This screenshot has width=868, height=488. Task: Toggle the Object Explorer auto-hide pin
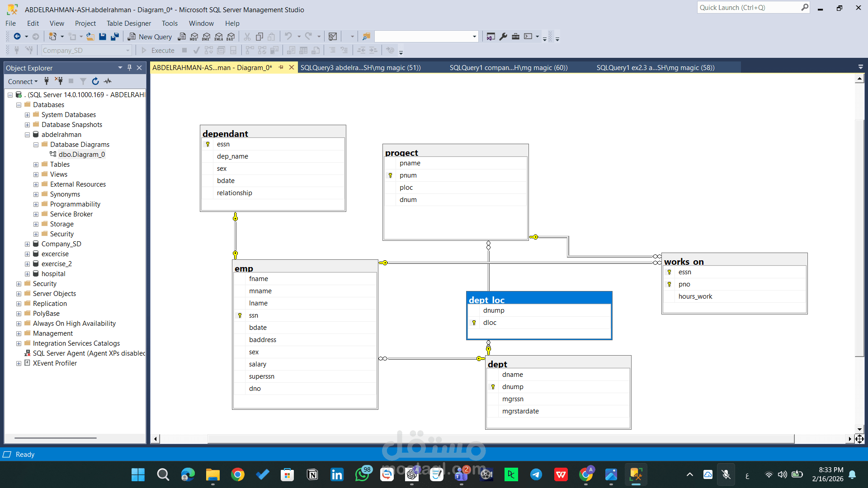pyautogui.click(x=129, y=67)
